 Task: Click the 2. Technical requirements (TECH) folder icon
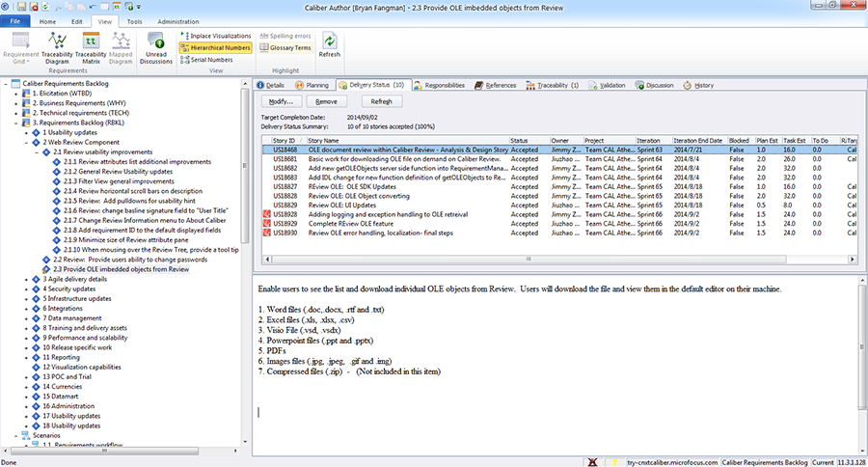[26, 113]
